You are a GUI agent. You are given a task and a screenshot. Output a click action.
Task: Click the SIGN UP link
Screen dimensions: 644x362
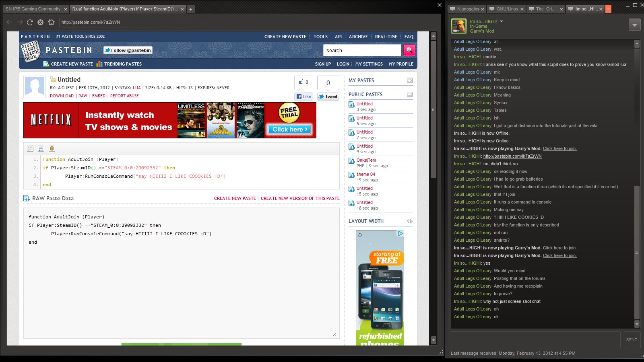tap(323, 64)
